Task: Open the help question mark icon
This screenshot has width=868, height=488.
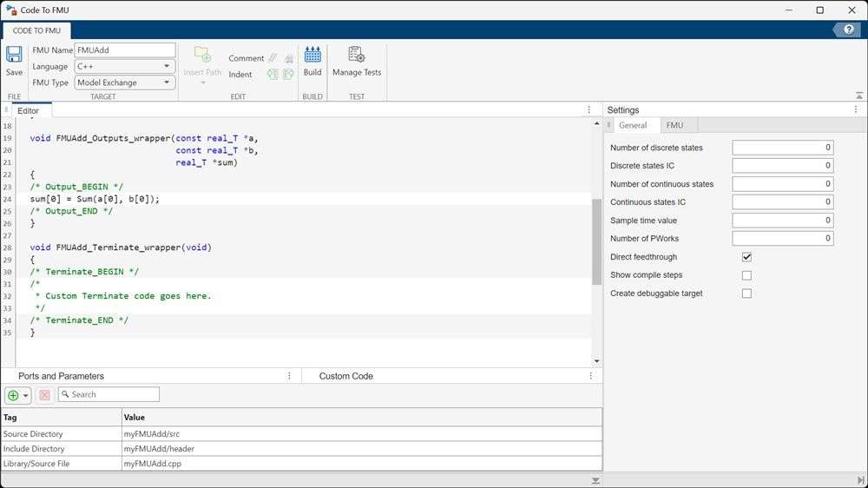Action: [x=847, y=30]
